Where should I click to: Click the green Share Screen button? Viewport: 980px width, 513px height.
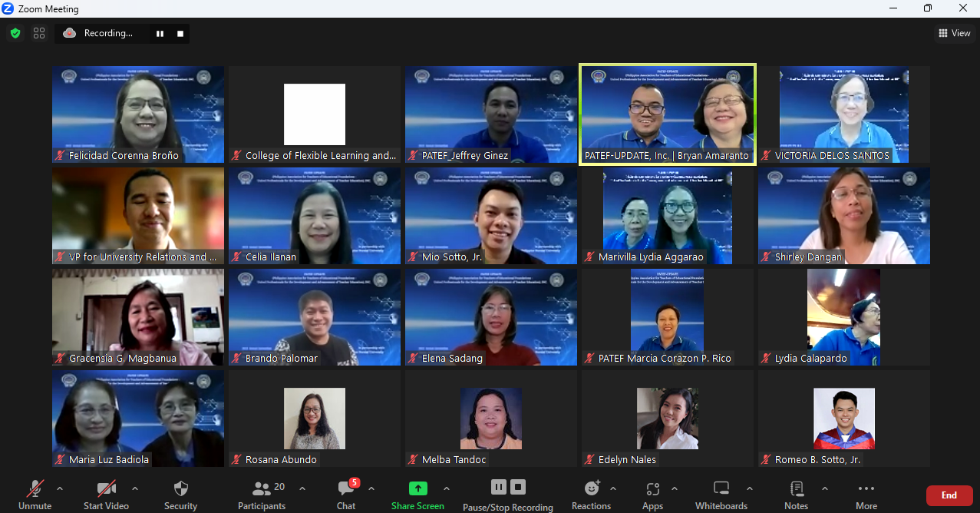coord(417,495)
